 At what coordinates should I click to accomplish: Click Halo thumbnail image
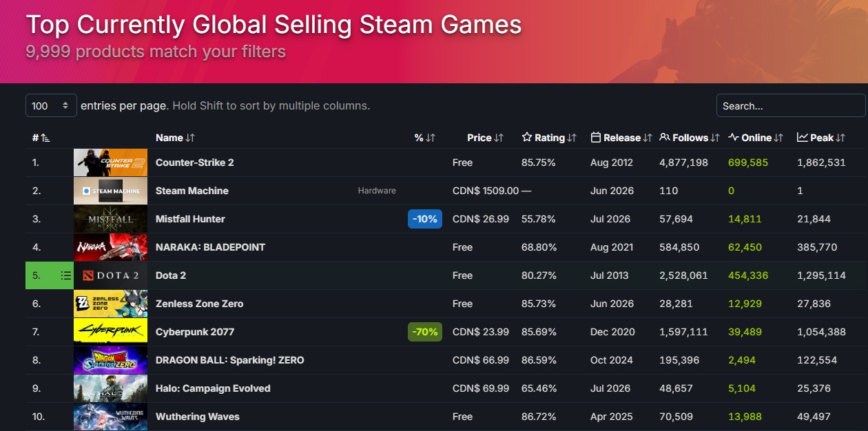coord(110,388)
